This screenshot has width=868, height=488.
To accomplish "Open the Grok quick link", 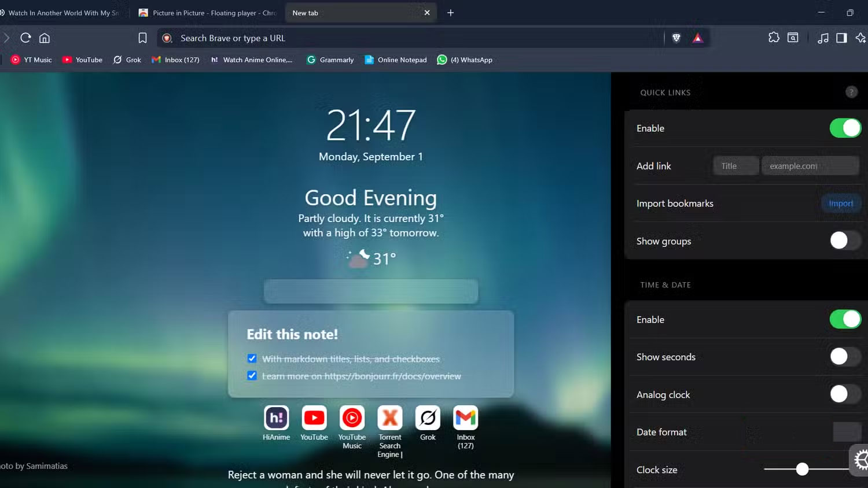I will point(427,418).
